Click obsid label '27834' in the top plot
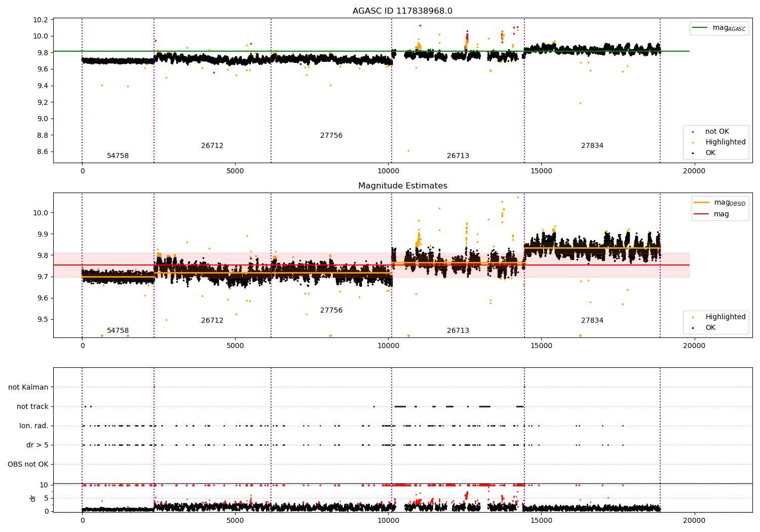 coord(592,146)
